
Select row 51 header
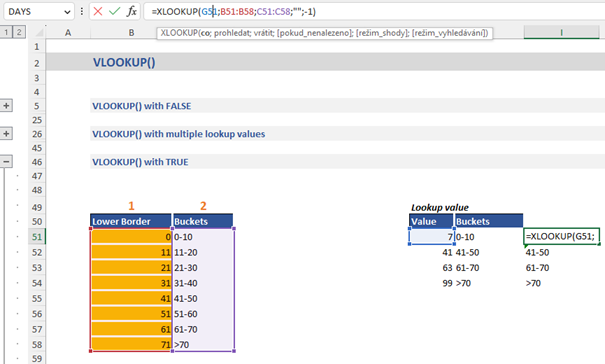coord(37,237)
